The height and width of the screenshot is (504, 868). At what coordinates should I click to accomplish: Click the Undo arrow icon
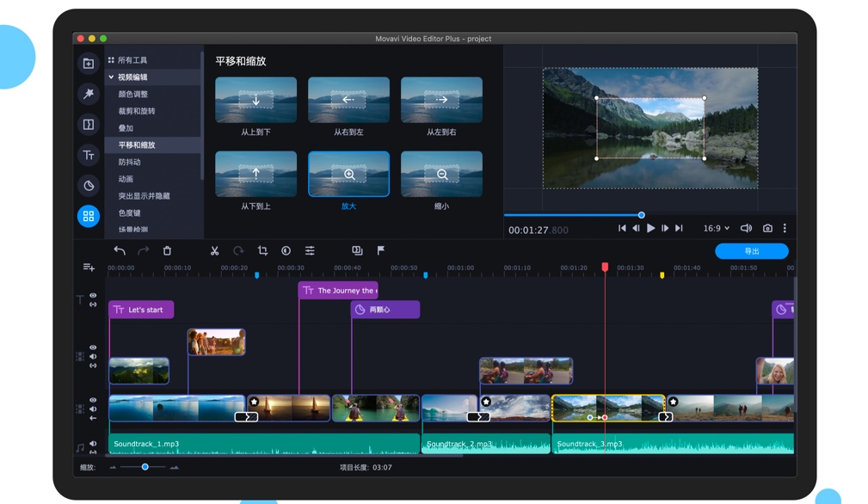(x=120, y=251)
